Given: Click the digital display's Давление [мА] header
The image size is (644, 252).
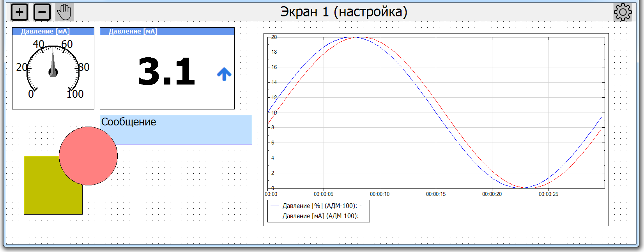Looking at the screenshot, I should (x=167, y=32).
